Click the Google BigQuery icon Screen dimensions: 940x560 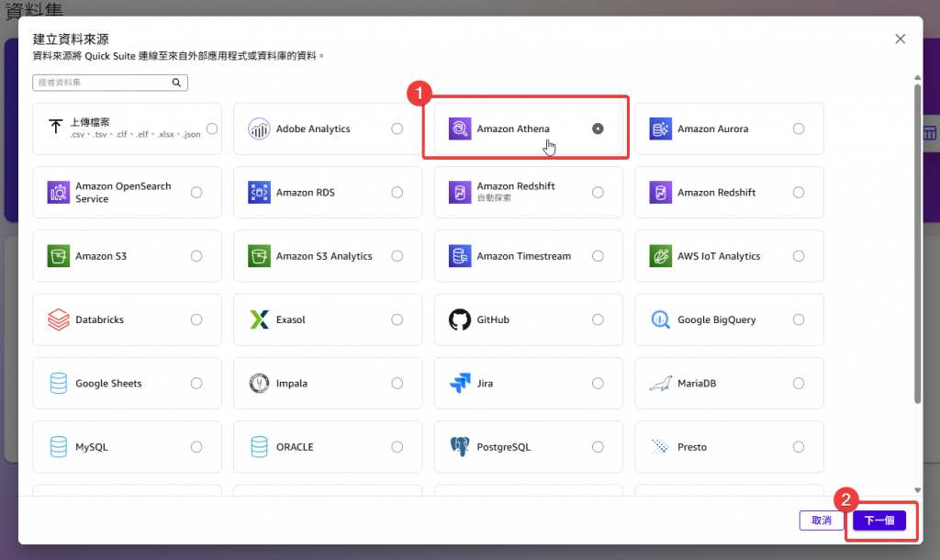click(661, 319)
